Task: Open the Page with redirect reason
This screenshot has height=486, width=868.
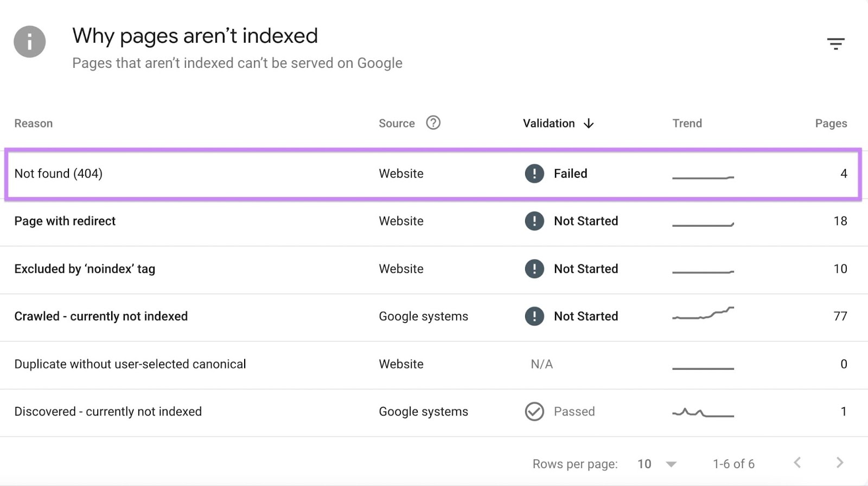Action: pyautogui.click(x=65, y=221)
